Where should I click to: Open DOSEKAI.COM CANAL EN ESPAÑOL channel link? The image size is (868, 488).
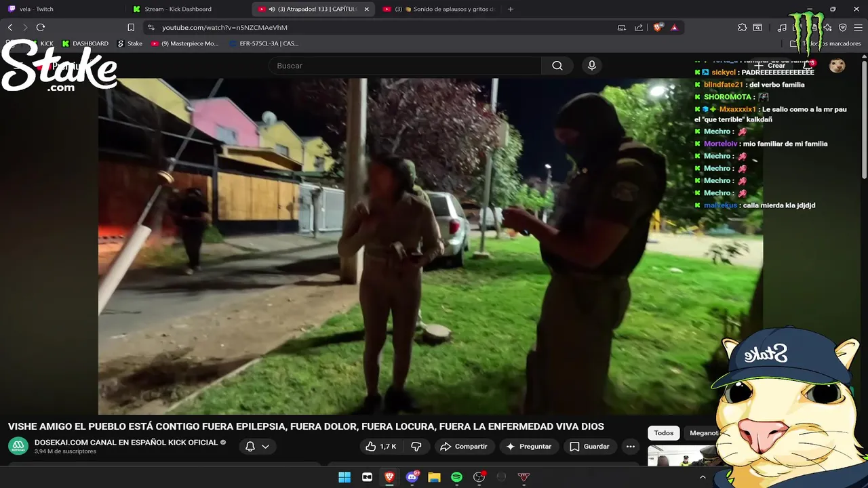[x=126, y=442]
